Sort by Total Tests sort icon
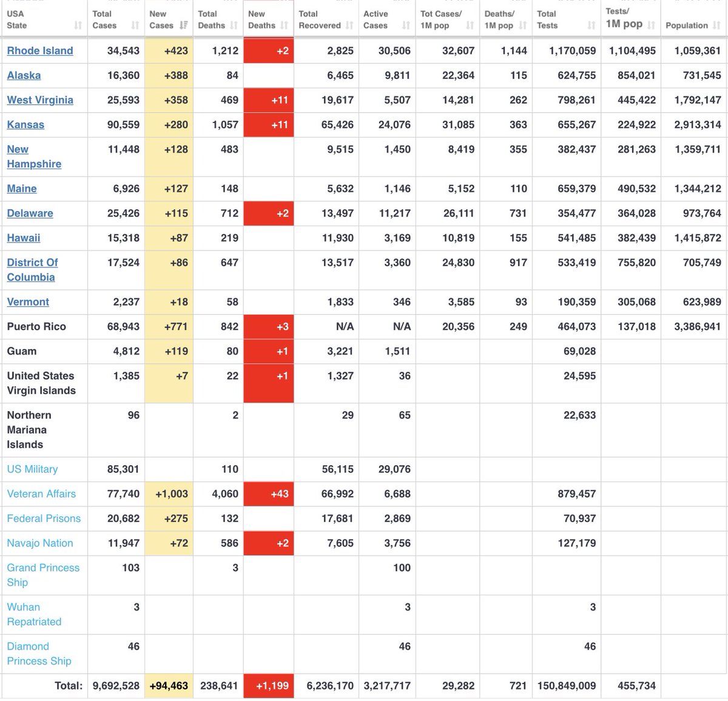The width and height of the screenshot is (728, 701). 591,25
